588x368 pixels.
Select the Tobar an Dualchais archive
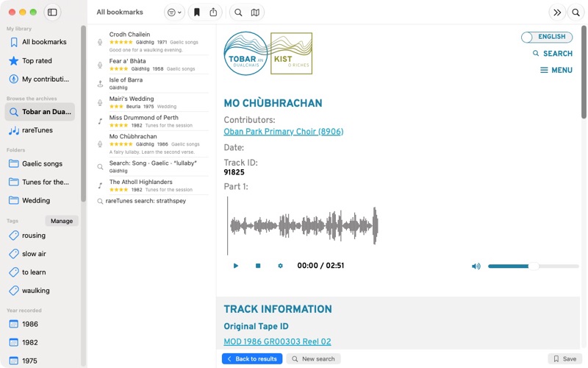pyautogui.click(x=40, y=112)
